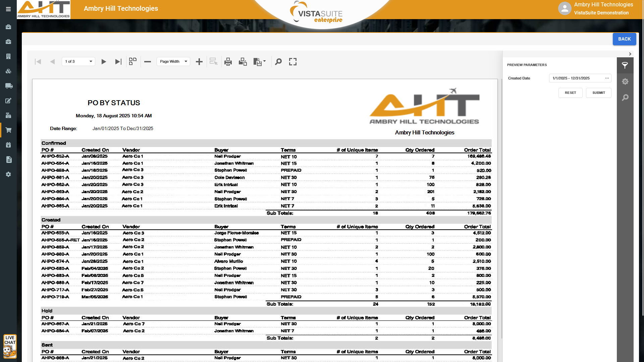Click SUBMIT for parameters
The height and width of the screenshot is (362, 644).
(598, 93)
